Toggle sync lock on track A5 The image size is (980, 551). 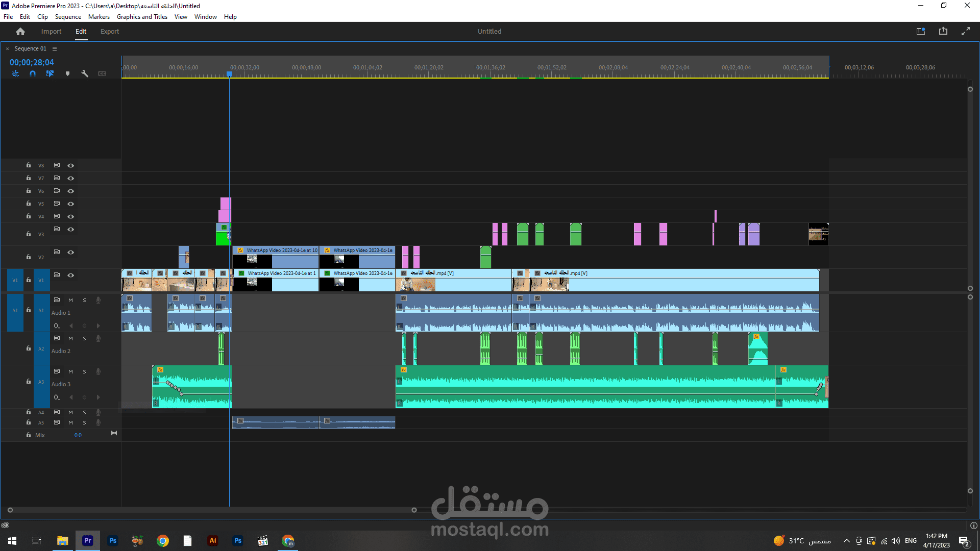(x=57, y=422)
